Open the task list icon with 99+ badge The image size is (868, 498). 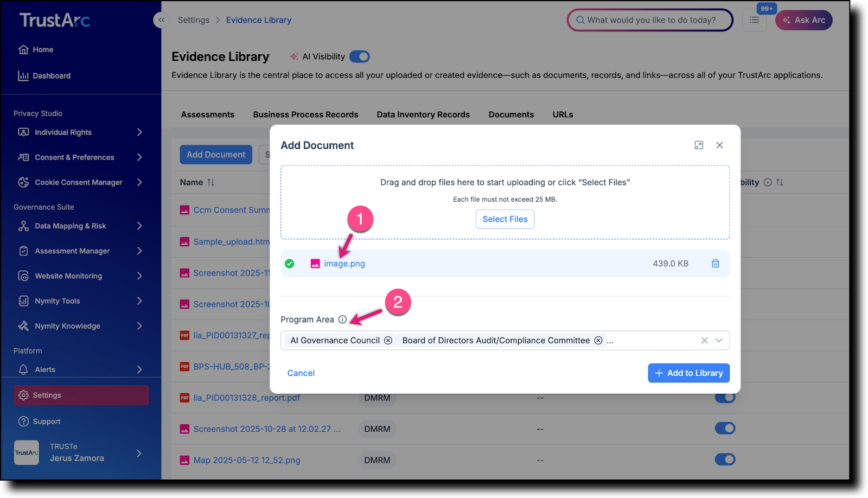755,20
